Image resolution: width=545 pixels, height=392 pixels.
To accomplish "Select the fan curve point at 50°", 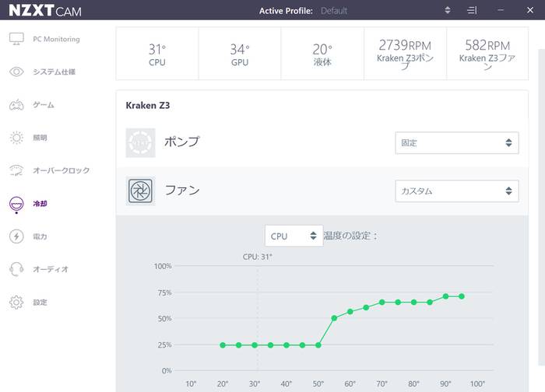I will pyautogui.click(x=318, y=345).
